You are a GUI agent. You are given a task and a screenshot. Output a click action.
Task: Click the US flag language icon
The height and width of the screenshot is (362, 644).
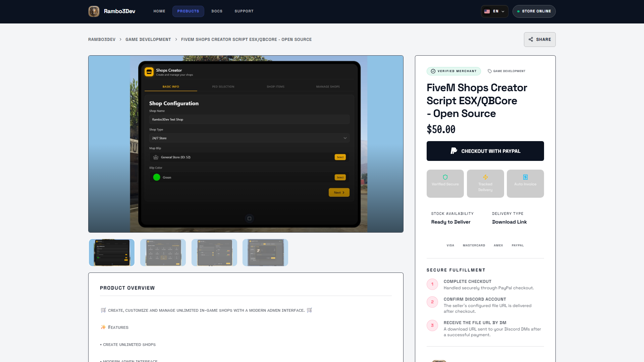tap(487, 11)
